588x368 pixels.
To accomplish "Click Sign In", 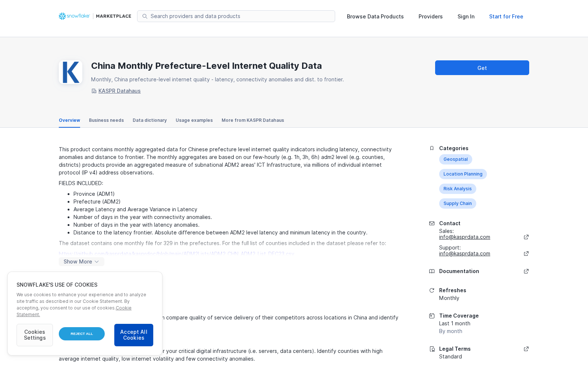I will (x=466, y=17).
